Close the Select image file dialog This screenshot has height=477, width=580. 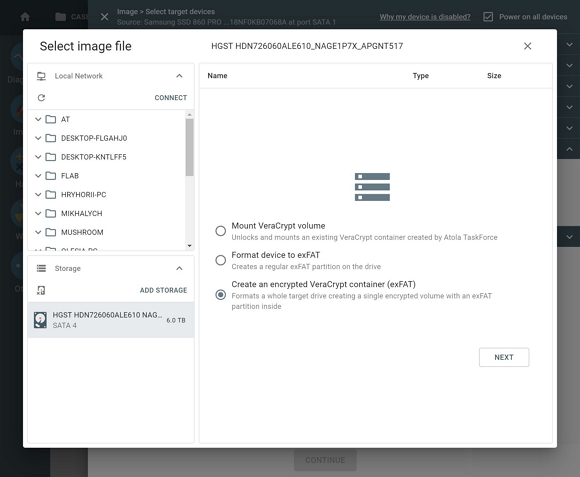[x=527, y=46]
